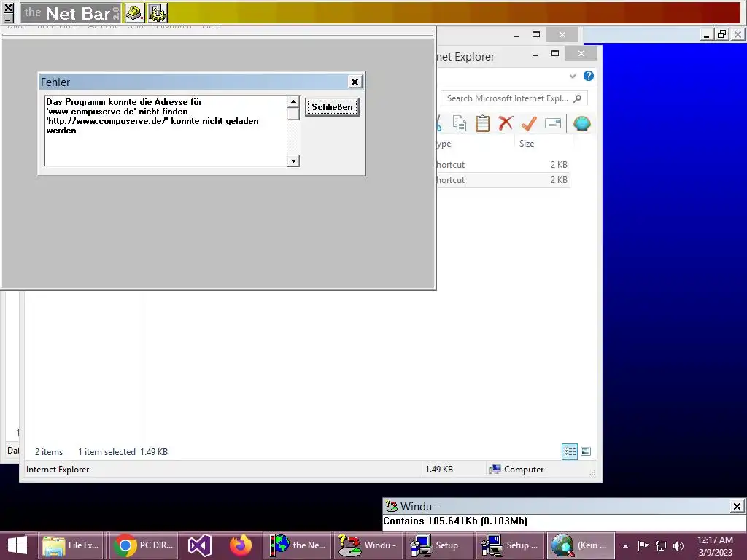The height and width of the screenshot is (560, 747).
Task: Open Firefox from taskbar
Action: (x=240, y=545)
